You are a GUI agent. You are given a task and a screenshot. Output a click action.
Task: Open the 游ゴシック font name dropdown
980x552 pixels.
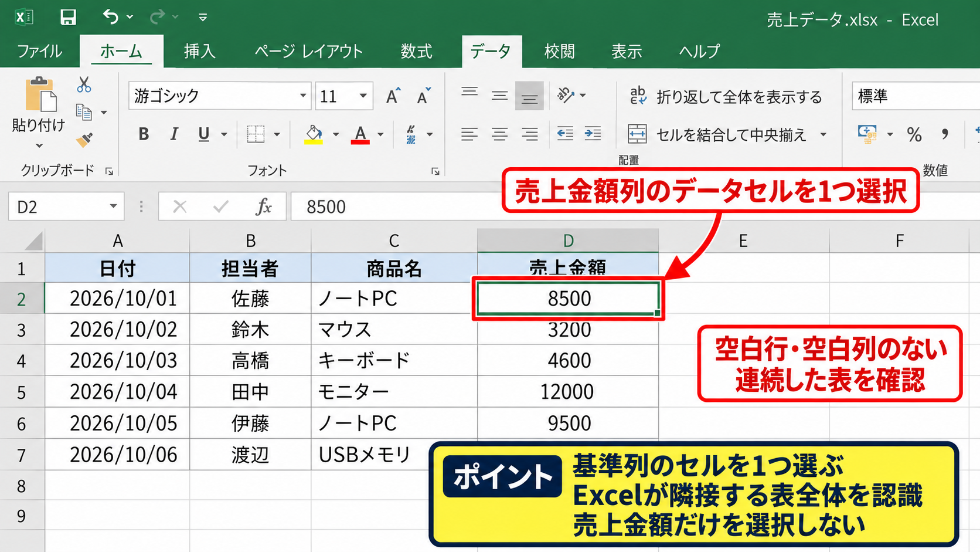pos(303,96)
